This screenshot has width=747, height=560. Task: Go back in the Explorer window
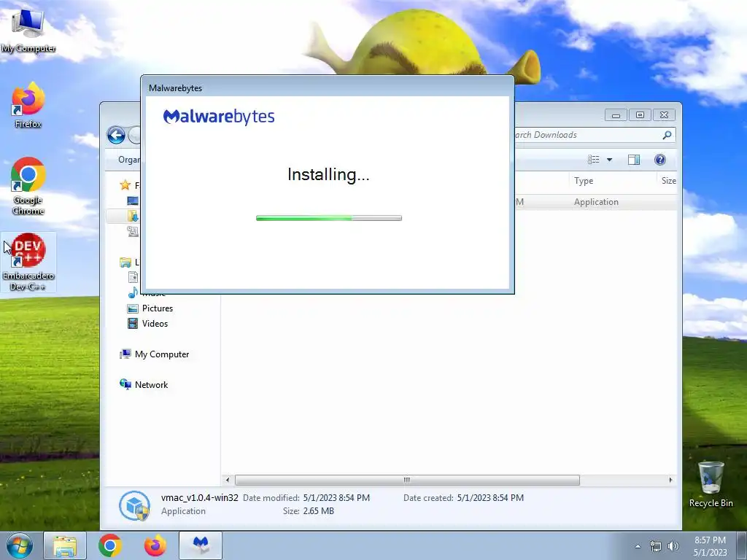coord(116,135)
